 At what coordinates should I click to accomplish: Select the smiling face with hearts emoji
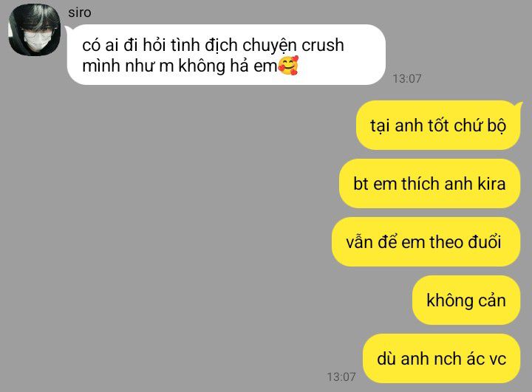(288, 65)
